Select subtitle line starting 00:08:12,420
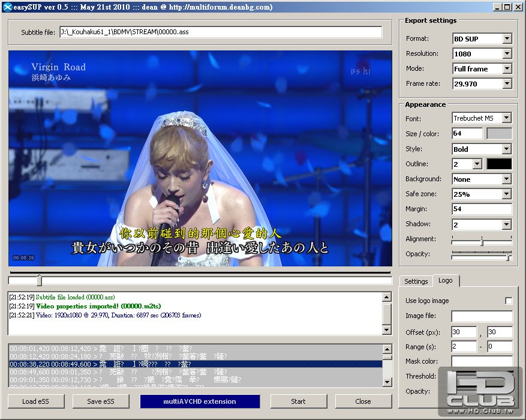Viewport: 526px width, 420px height. click(x=196, y=356)
